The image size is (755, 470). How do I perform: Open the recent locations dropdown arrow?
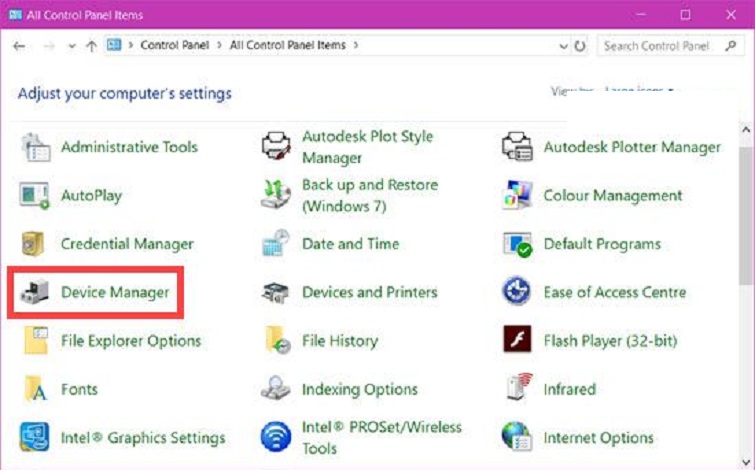(72, 46)
